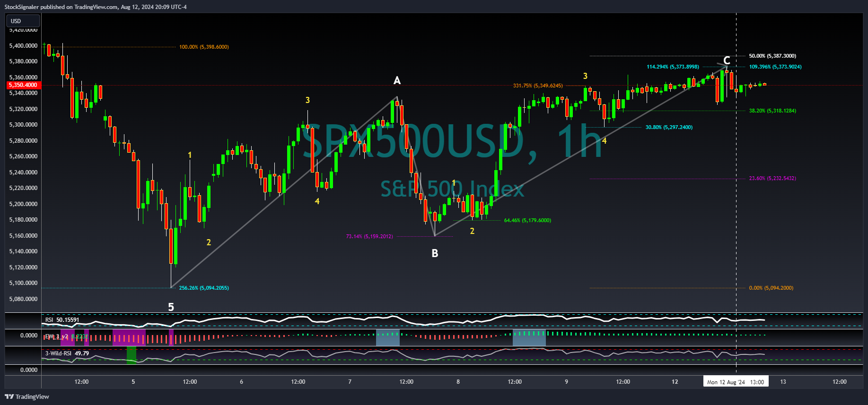This screenshot has width=868, height=405.
Task: Click the TradingView logo
Action: (27, 396)
